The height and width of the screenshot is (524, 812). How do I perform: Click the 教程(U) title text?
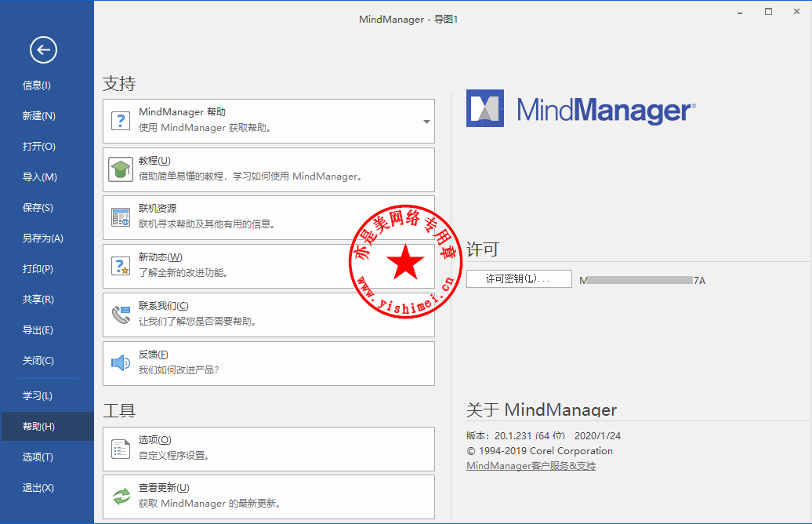[154, 161]
